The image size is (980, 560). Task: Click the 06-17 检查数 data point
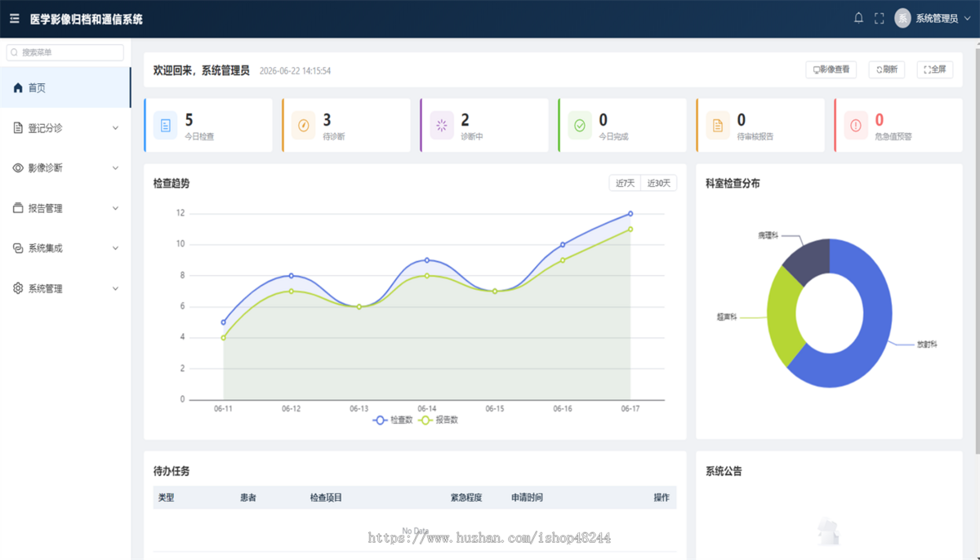click(x=630, y=214)
